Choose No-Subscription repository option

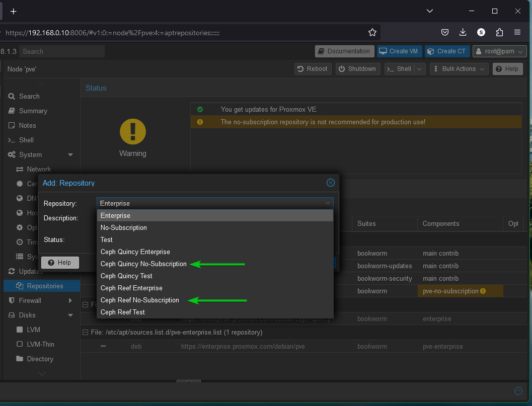pyautogui.click(x=215, y=227)
